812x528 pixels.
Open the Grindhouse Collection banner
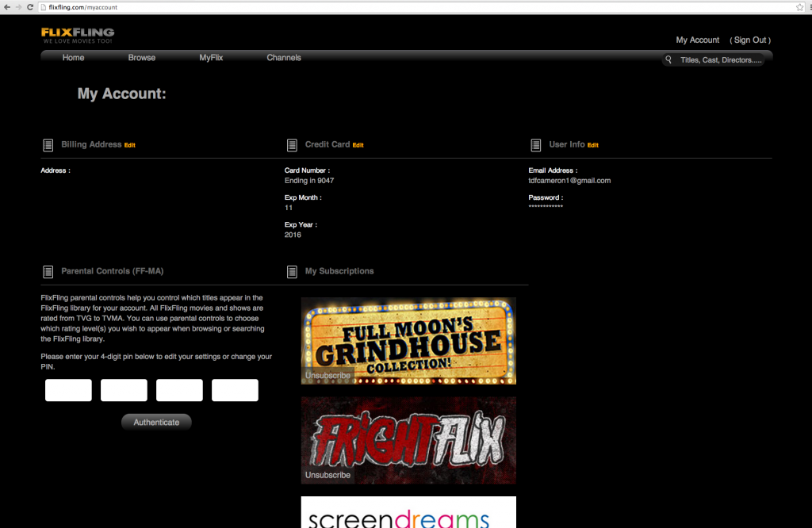coord(408,341)
